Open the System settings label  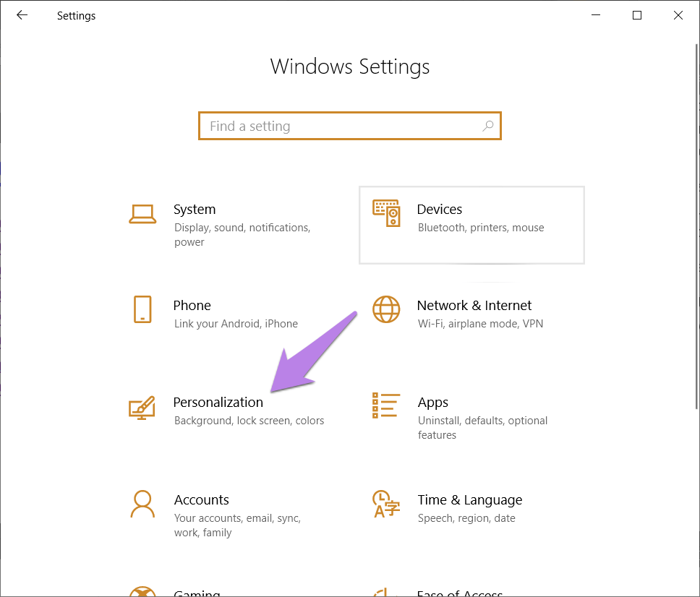(195, 210)
